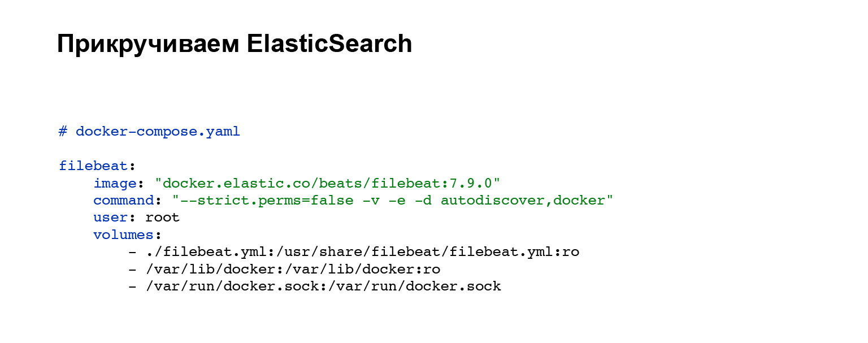The image size is (868, 343).
Task: Click the "filebeat:" service key
Action: click(x=97, y=166)
